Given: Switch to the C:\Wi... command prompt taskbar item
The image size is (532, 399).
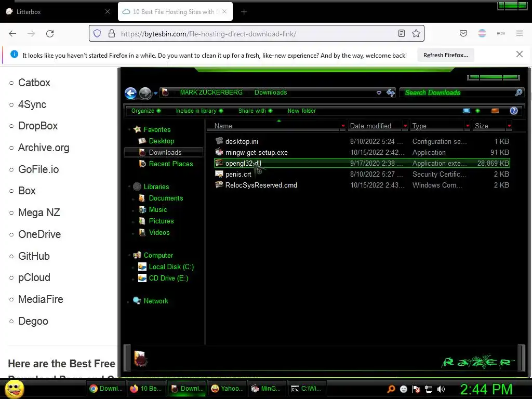Looking at the screenshot, I should pyautogui.click(x=307, y=389).
